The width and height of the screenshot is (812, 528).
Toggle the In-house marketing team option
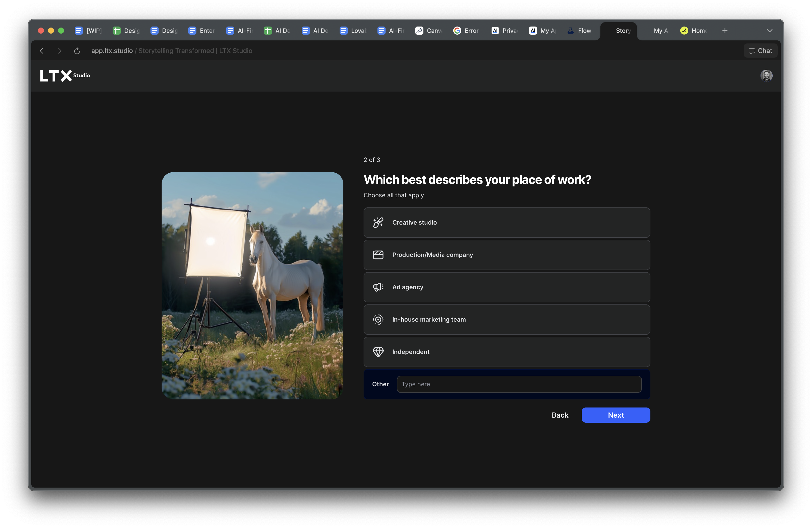pos(506,320)
